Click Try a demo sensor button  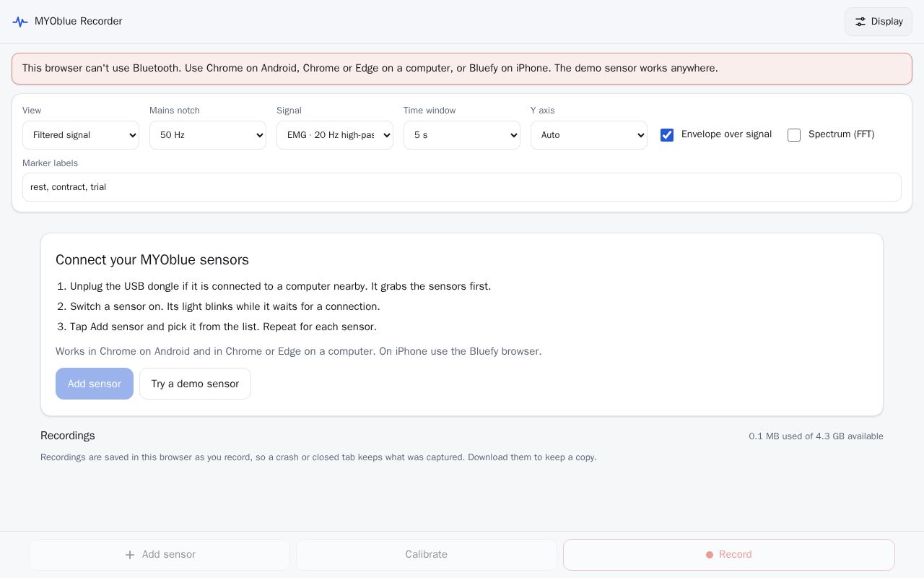click(x=195, y=384)
